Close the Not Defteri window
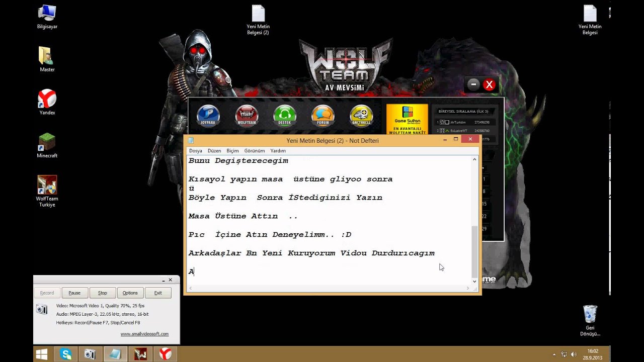644x362 pixels. (470, 139)
